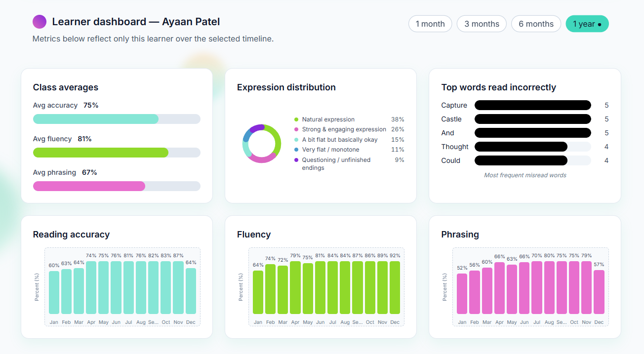This screenshot has height=354, width=644.
Task: Click the Expression distribution donut chart
Action: pyautogui.click(x=262, y=143)
